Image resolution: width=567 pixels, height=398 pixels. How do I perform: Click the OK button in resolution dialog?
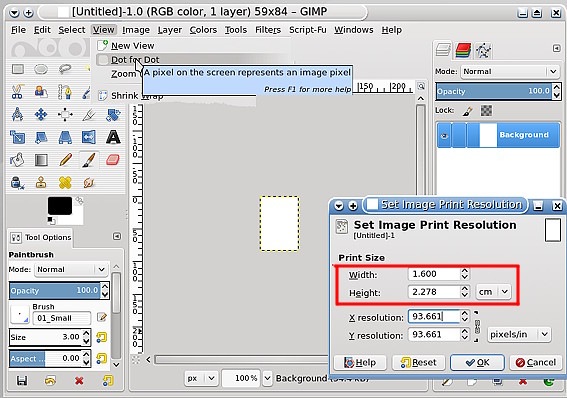pos(477,362)
